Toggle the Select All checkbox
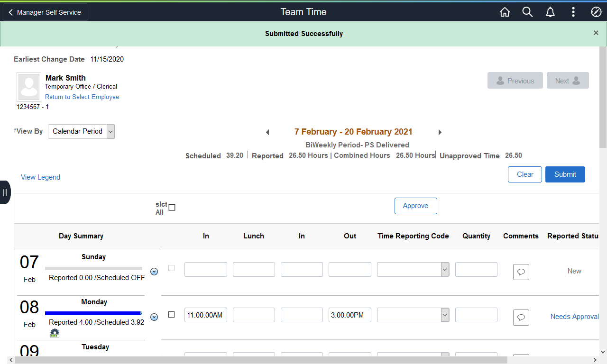This screenshot has height=364, width=607. [172, 207]
